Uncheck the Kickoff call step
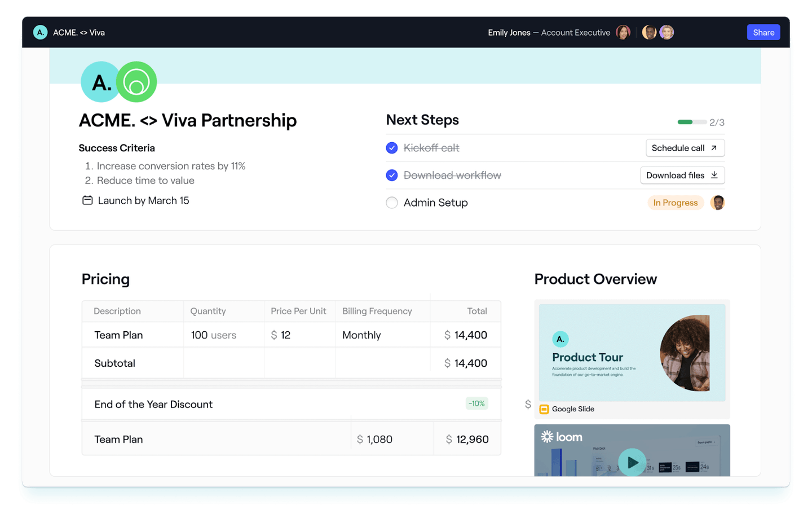812x509 pixels. click(392, 148)
